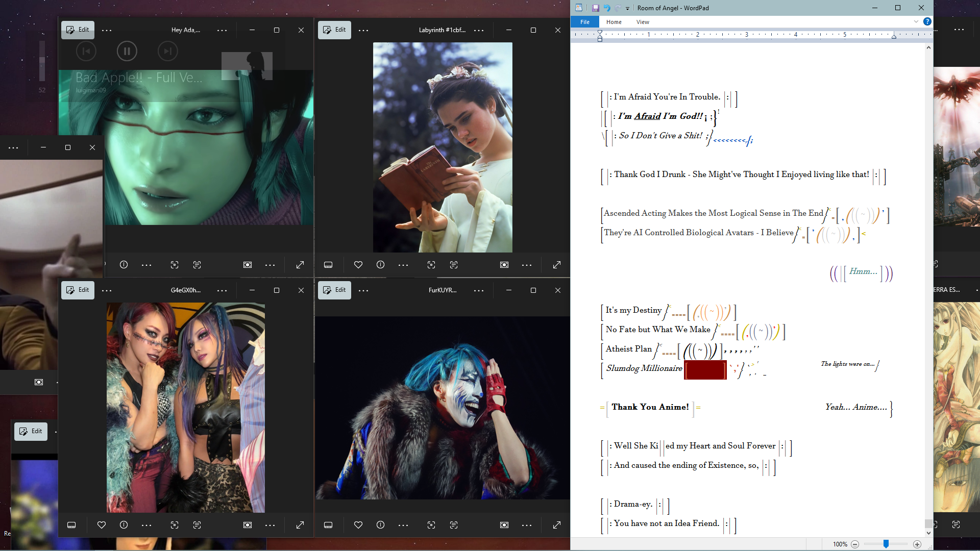Open Customize Quick Access Toolbar dropdown
The width and height of the screenshot is (980, 551).
(x=628, y=8)
